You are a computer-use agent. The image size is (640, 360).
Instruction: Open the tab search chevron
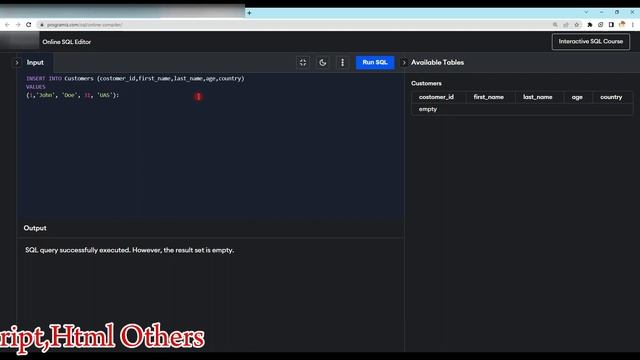[586, 12]
